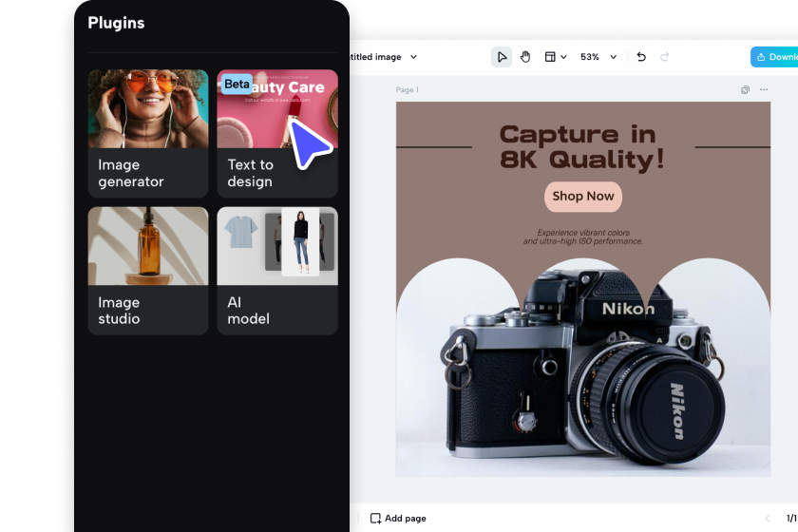Open the AI model plugin
The height and width of the screenshot is (532, 798).
click(x=277, y=271)
